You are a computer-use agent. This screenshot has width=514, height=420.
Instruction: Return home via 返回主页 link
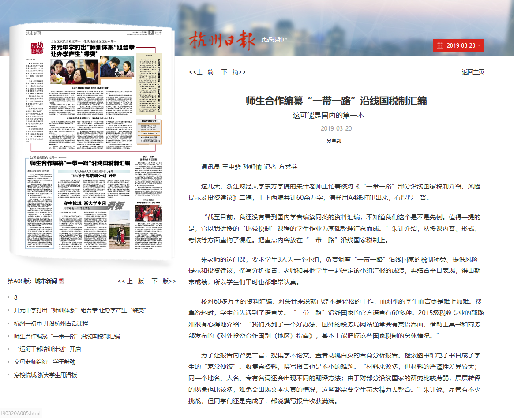(473, 72)
